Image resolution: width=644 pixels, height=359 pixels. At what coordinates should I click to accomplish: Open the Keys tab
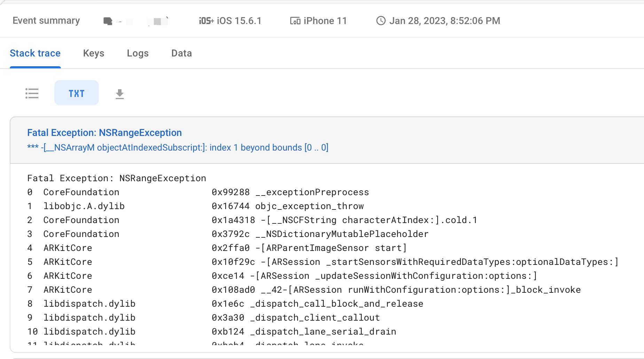point(94,53)
